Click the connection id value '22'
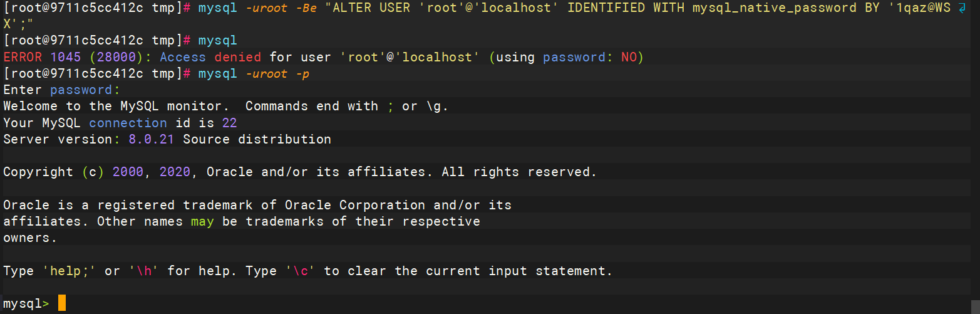The image size is (980, 314). coord(230,123)
